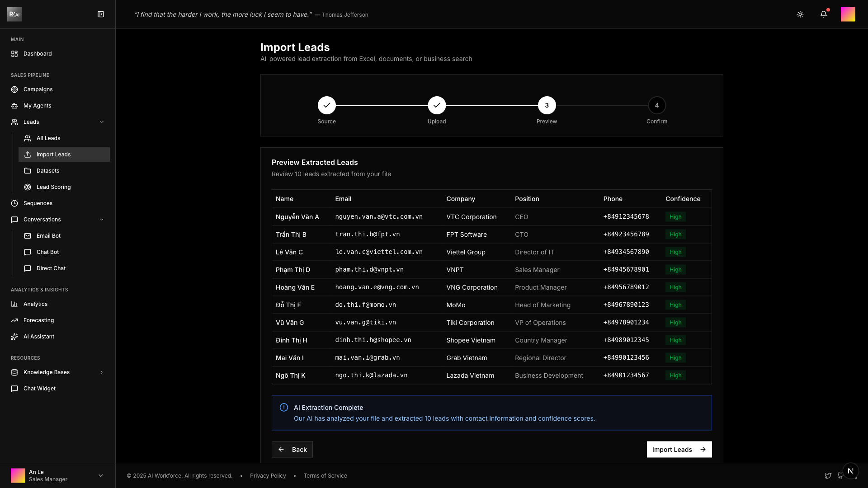Open the Email Bot envelope item
Viewport: 868px width, 488px height.
[48, 236]
